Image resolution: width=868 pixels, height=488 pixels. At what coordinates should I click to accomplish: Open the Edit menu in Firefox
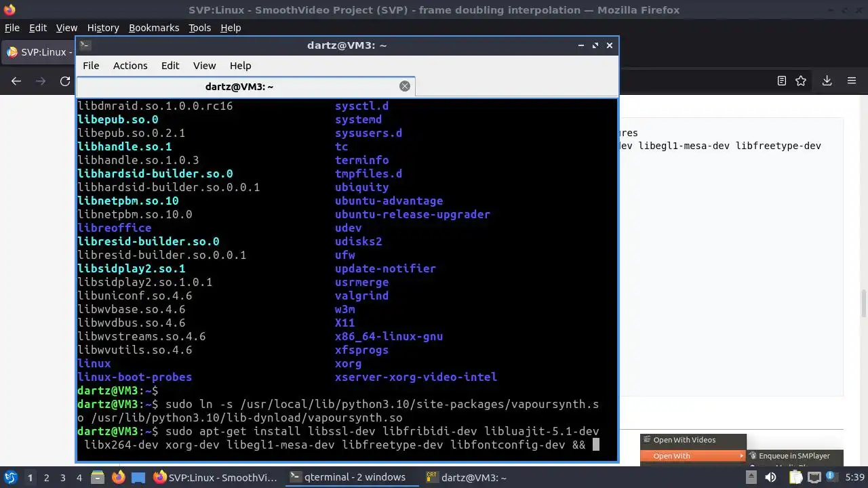(x=38, y=28)
